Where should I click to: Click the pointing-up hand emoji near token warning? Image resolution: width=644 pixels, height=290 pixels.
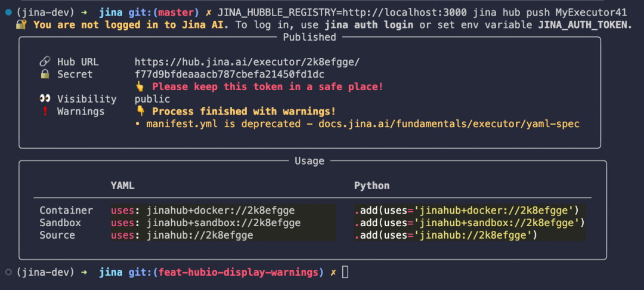point(140,87)
